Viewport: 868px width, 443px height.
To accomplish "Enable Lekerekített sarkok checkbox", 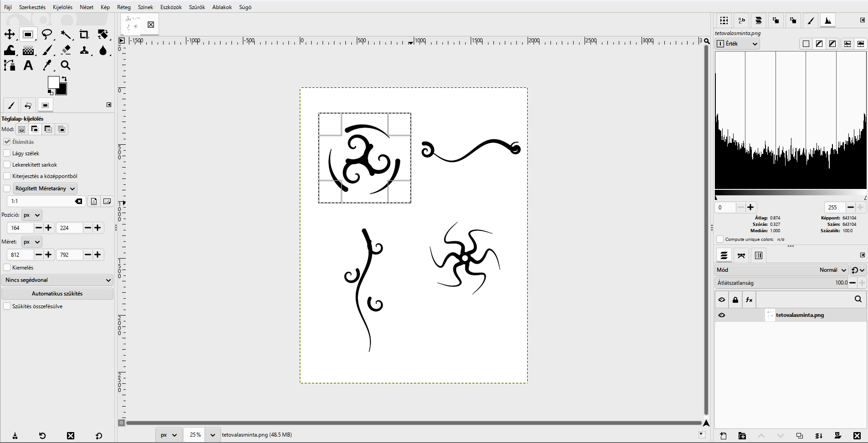I will [7, 164].
